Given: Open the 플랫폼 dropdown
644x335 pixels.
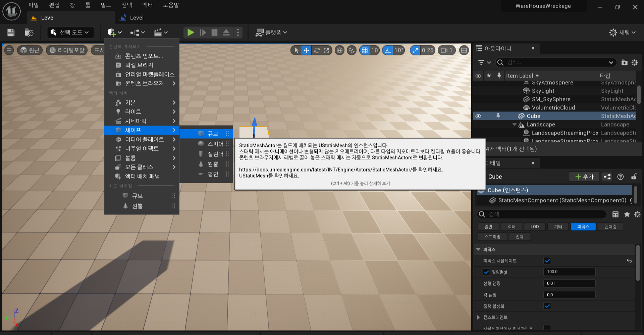Looking at the screenshot, I should click(x=271, y=32).
